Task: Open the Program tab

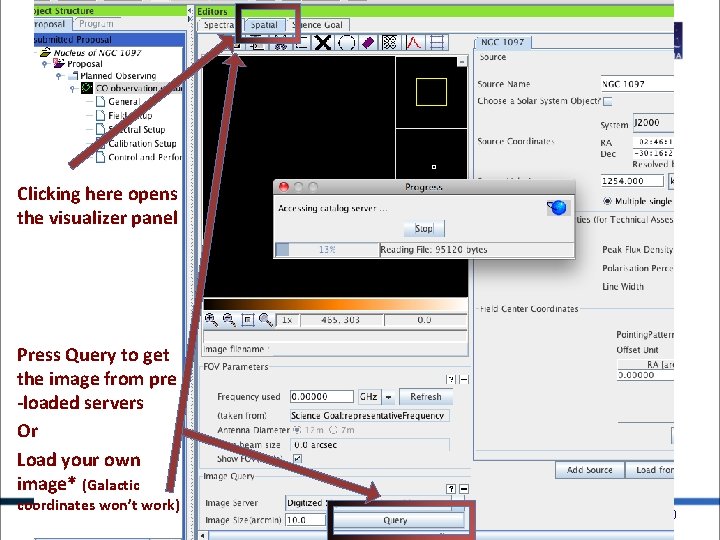Action: [x=96, y=24]
